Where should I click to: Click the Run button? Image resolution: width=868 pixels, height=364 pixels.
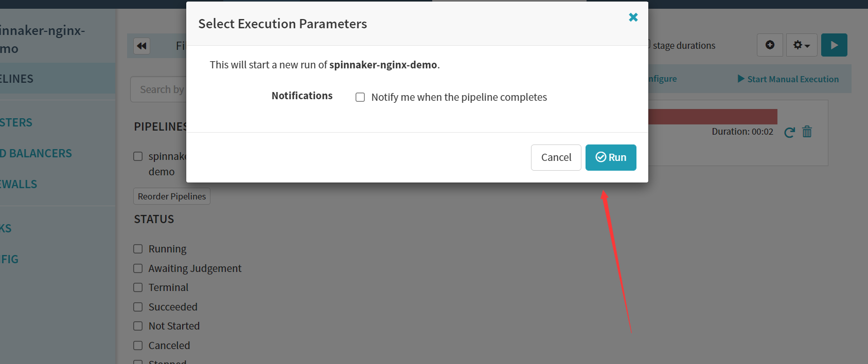[611, 157]
